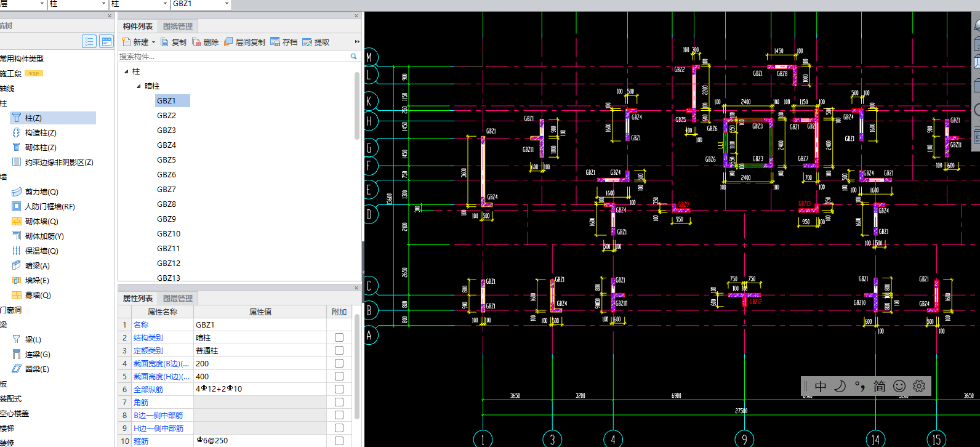Select 约束边缘非阴影区(Z) in the navigation tree

point(53,162)
